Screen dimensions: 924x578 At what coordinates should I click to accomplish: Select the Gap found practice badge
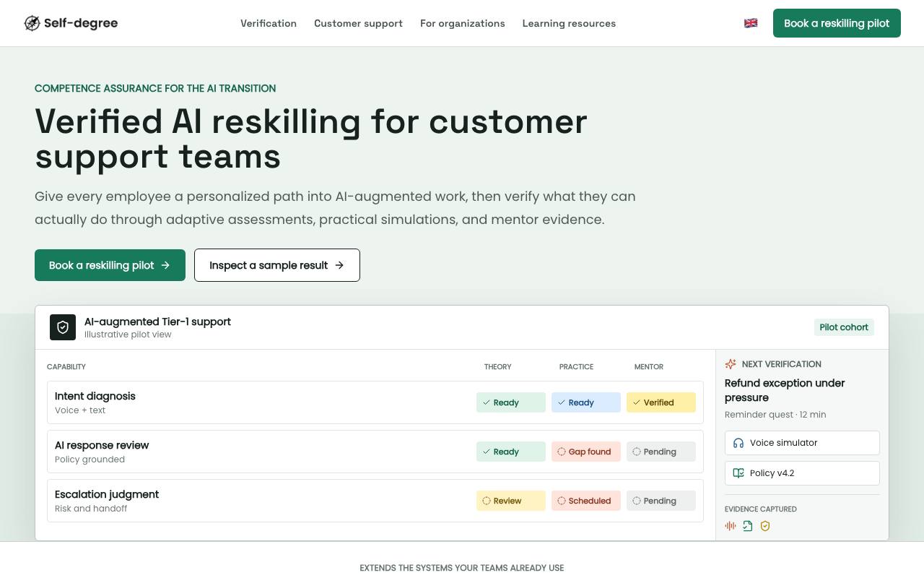[x=586, y=452]
